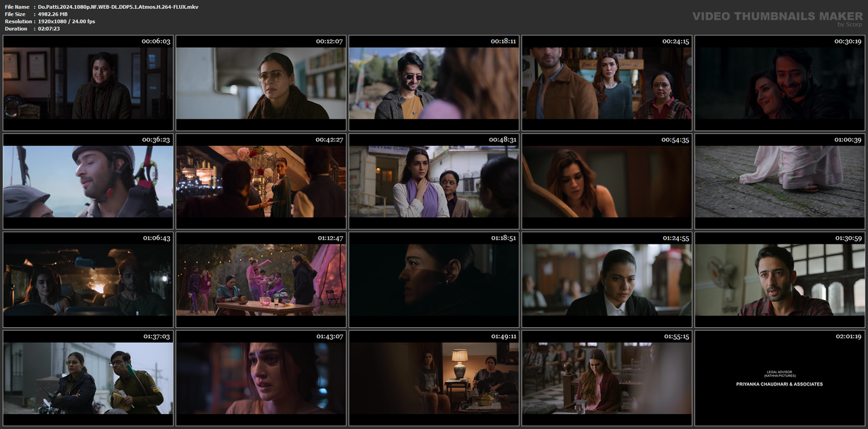This screenshot has width=868, height=429.
Task: Click the Priyanka Chaudhari & Associates credit text
Action: coord(780,384)
